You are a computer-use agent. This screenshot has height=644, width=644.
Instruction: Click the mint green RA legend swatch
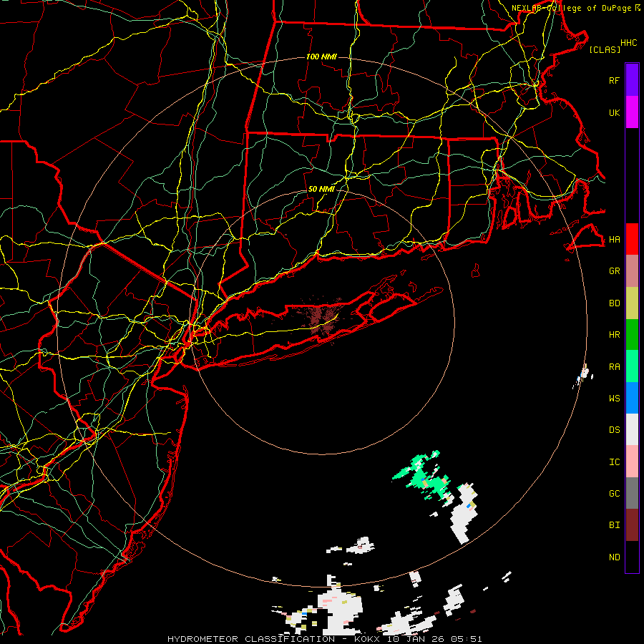[x=632, y=366]
